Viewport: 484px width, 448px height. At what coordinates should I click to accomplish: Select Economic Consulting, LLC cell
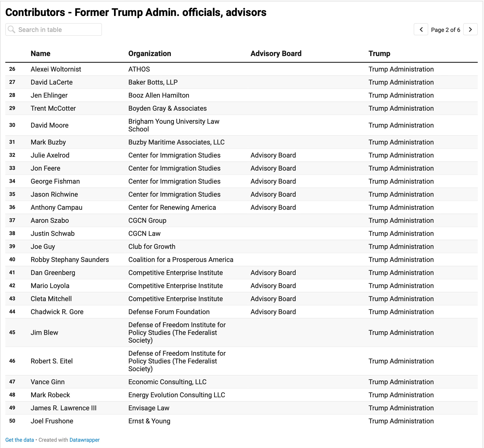167,382
